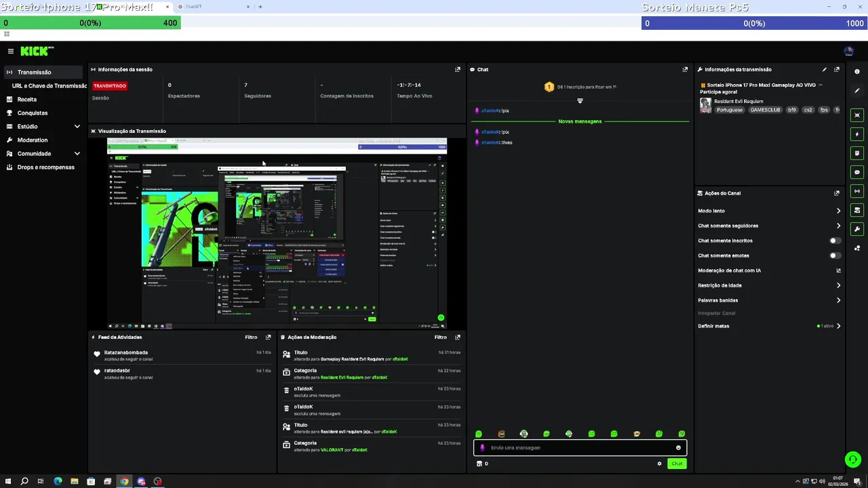Insert the first green emote in the quick row

479,434
